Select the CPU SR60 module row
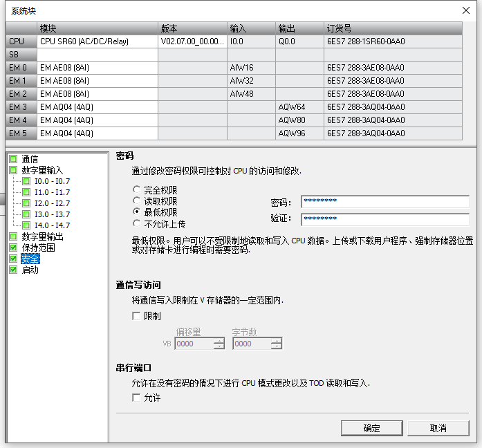Screen dimensions: 482x448 (97, 41)
